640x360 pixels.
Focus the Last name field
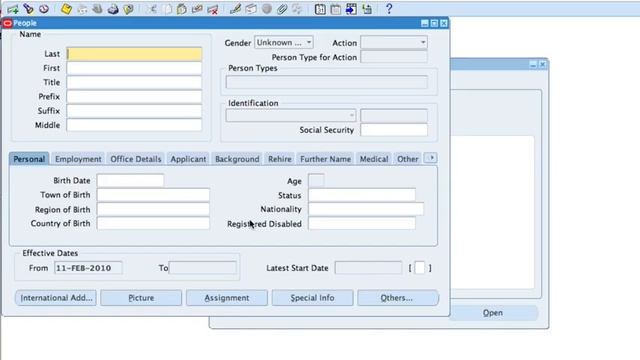pyautogui.click(x=134, y=54)
